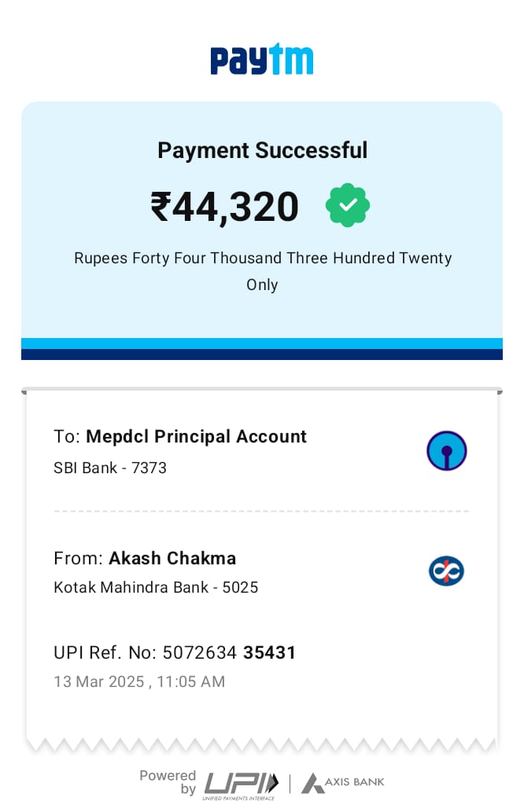Tap the Paytm logo at top
The width and height of the screenshot is (524, 812).
(x=262, y=58)
